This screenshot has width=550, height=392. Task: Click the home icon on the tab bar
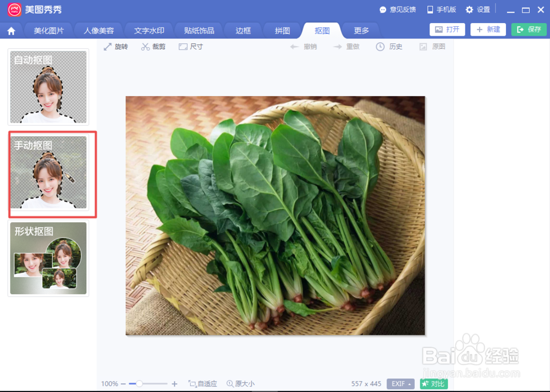tap(12, 30)
